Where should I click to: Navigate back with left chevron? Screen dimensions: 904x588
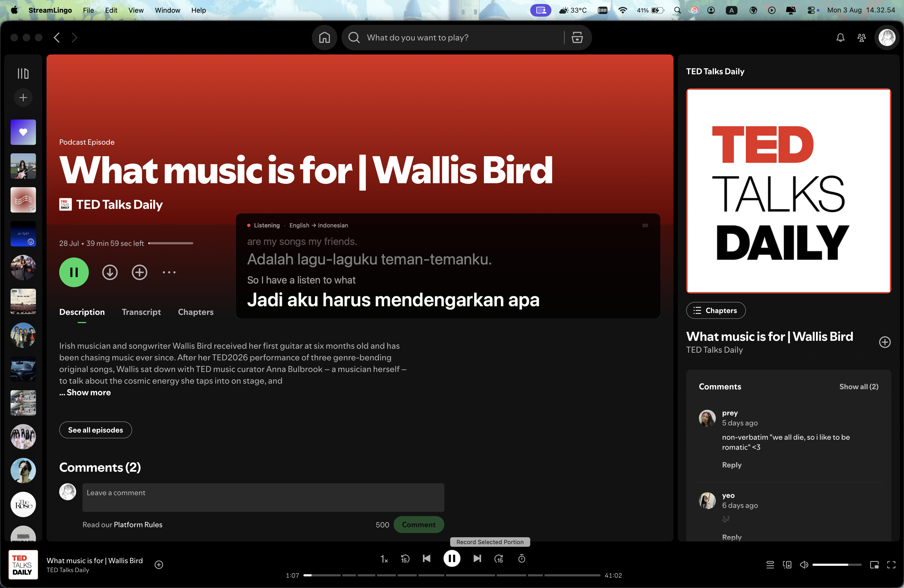point(57,38)
